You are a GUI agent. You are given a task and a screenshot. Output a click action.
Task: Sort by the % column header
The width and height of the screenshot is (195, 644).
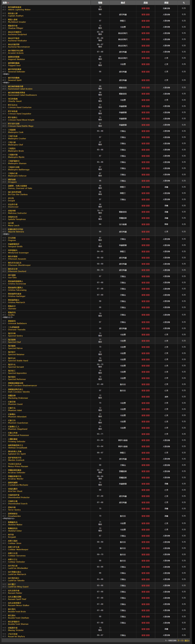coord(184,3)
